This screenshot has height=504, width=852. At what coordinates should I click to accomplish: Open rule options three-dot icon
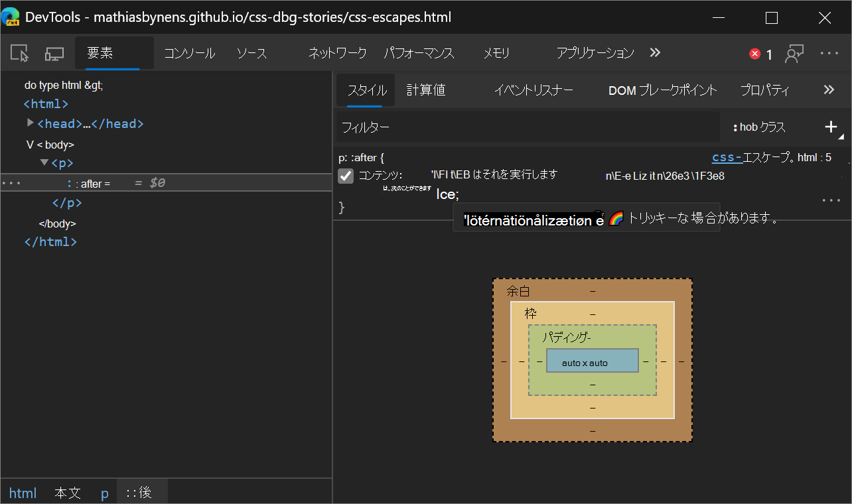point(831,200)
